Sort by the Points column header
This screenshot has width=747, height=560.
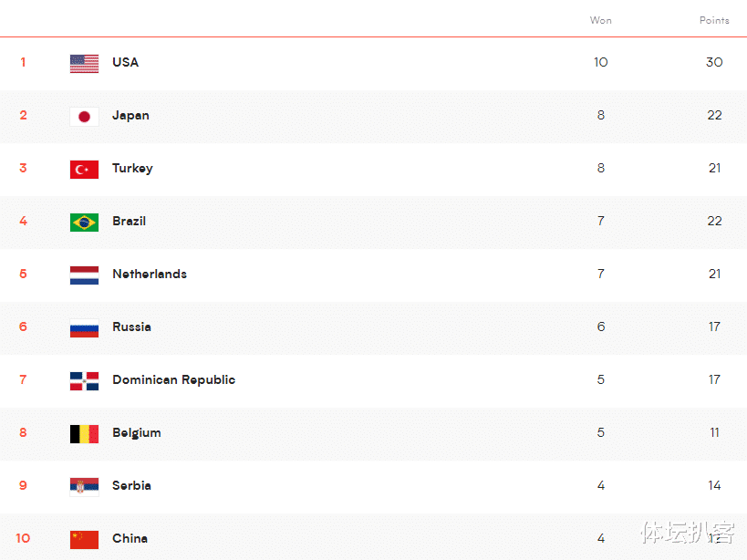(714, 20)
